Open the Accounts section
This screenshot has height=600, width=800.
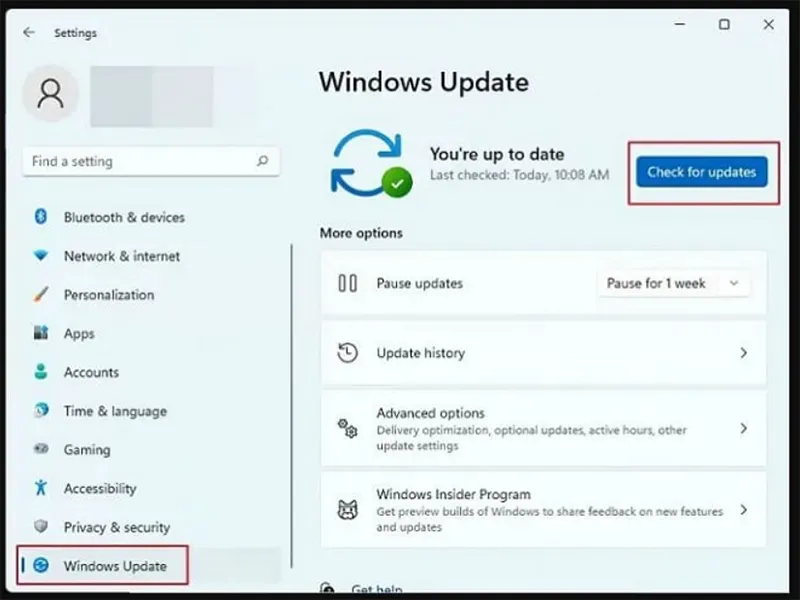click(91, 372)
